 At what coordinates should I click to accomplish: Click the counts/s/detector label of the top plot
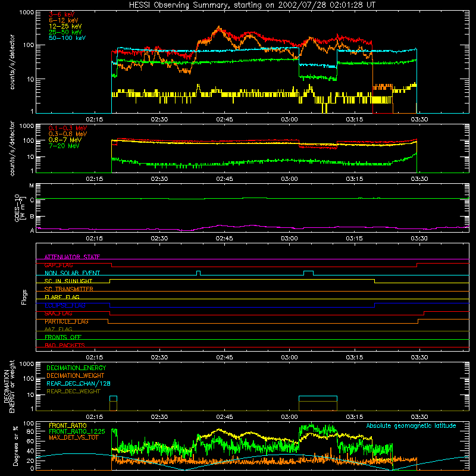tap(12, 62)
